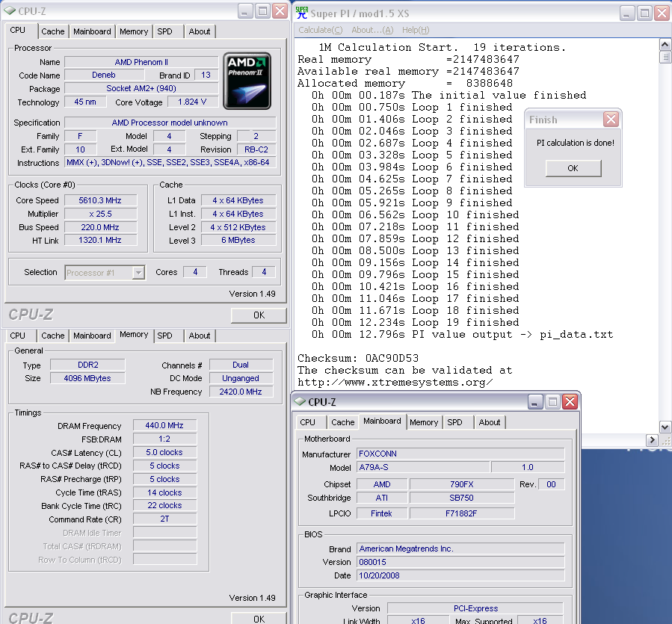The image size is (672, 624).
Task: Minimize the Super PI window
Action: pos(626,13)
